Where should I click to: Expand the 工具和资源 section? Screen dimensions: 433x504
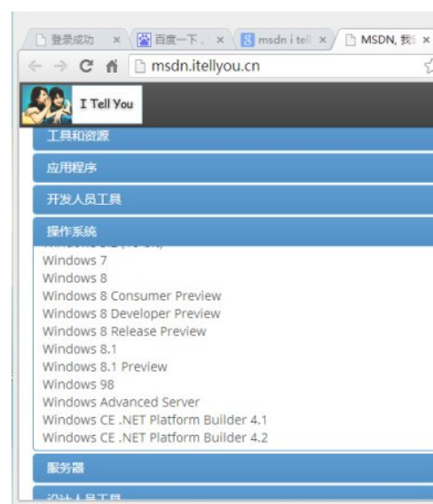click(x=233, y=138)
